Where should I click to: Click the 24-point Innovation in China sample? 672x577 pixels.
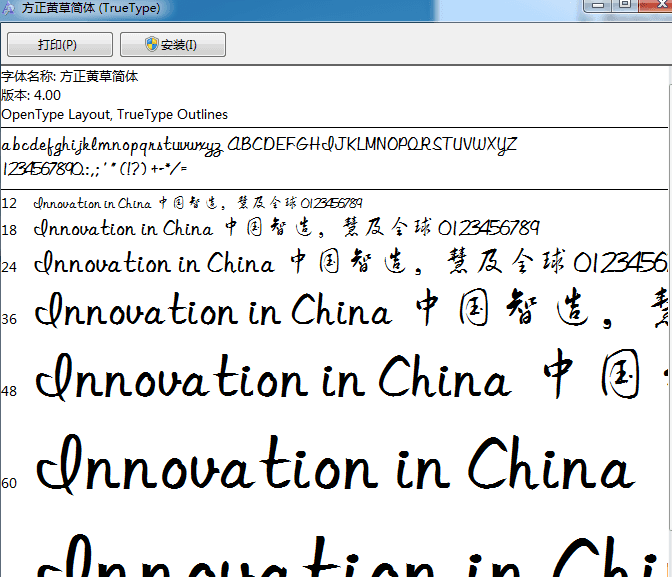[351, 262]
